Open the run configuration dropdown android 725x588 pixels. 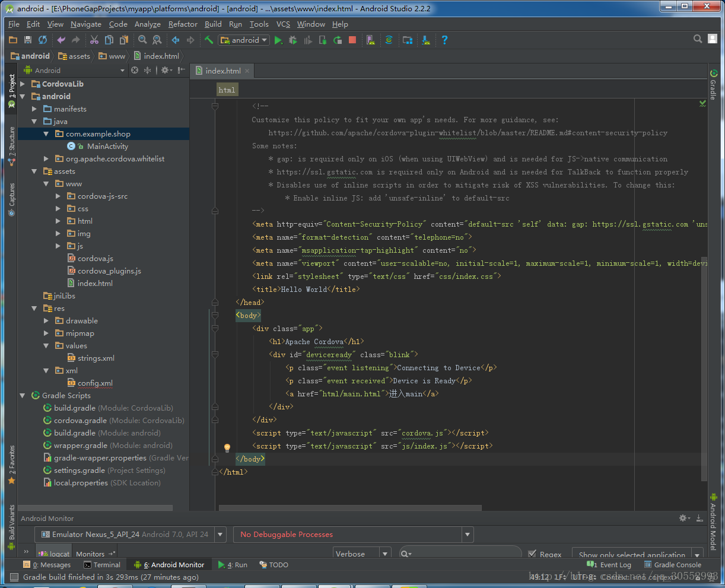coord(244,40)
